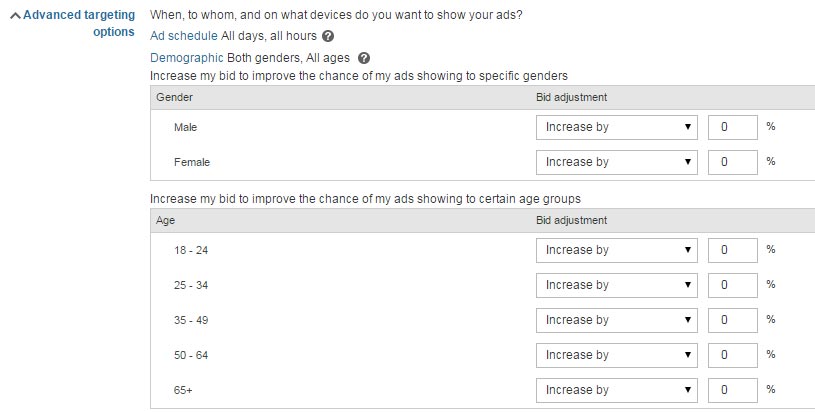This screenshot has height=412, width=815.
Task: Click the Demographic help question icon
Action: [364, 58]
